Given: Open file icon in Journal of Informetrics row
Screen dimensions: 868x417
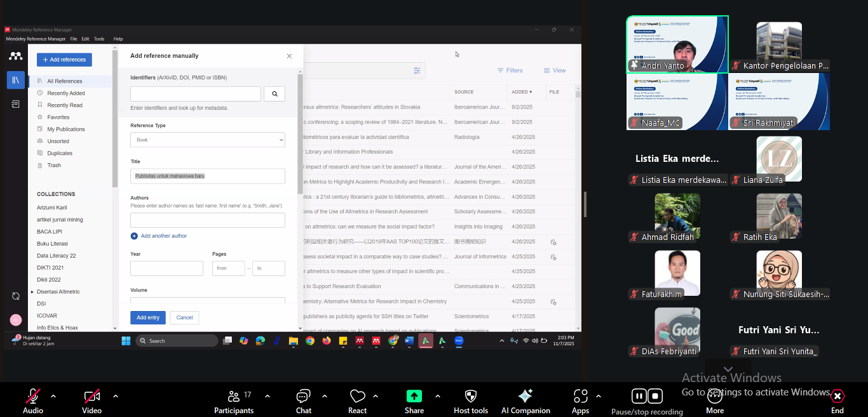Looking at the screenshot, I should [x=553, y=257].
